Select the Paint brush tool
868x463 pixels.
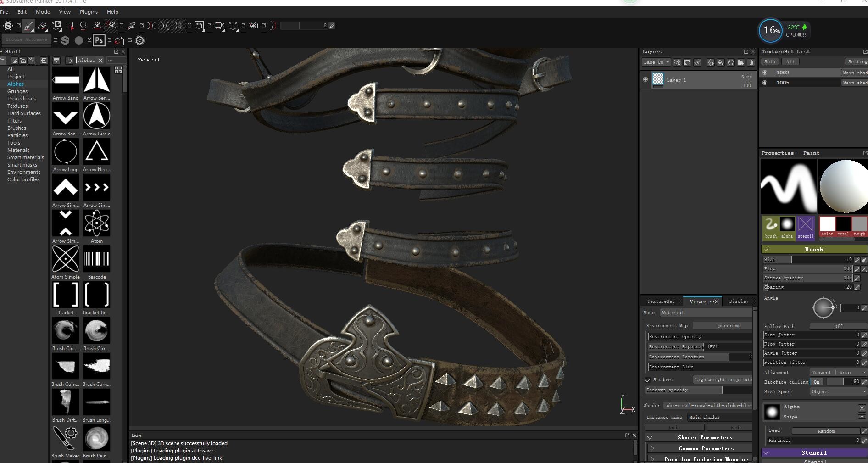click(x=28, y=26)
